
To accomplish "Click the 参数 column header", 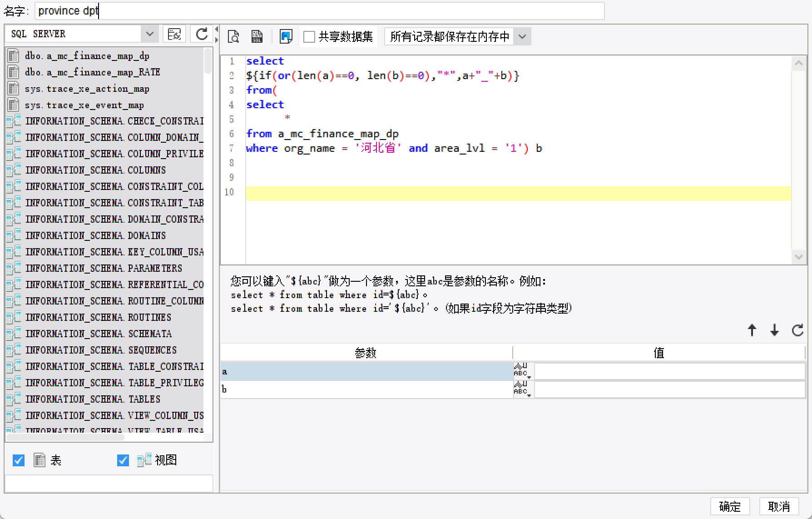I will pyautogui.click(x=366, y=353).
